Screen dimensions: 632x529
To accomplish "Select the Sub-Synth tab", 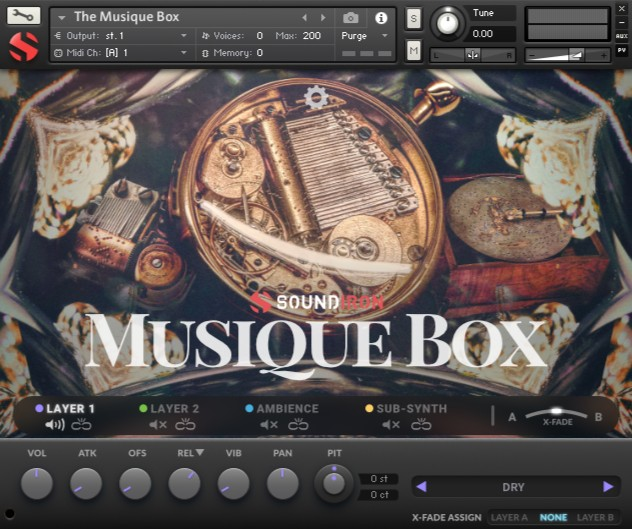I will click(x=406, y=408).
